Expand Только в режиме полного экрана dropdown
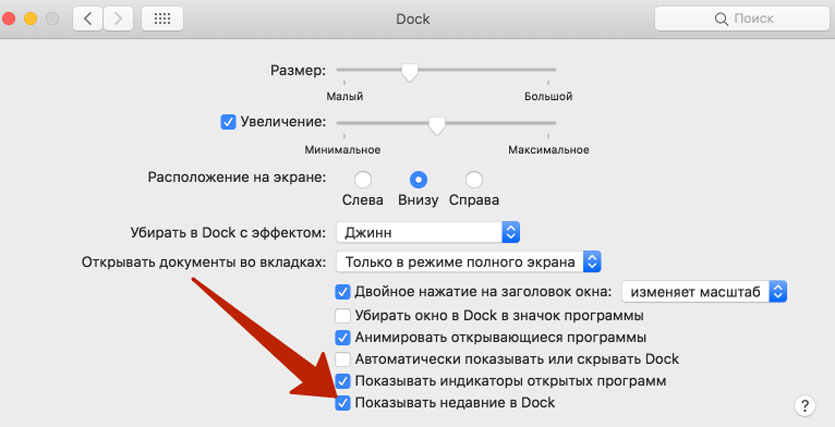This screenshot has width=835, height=427. (x=468, y=262)
